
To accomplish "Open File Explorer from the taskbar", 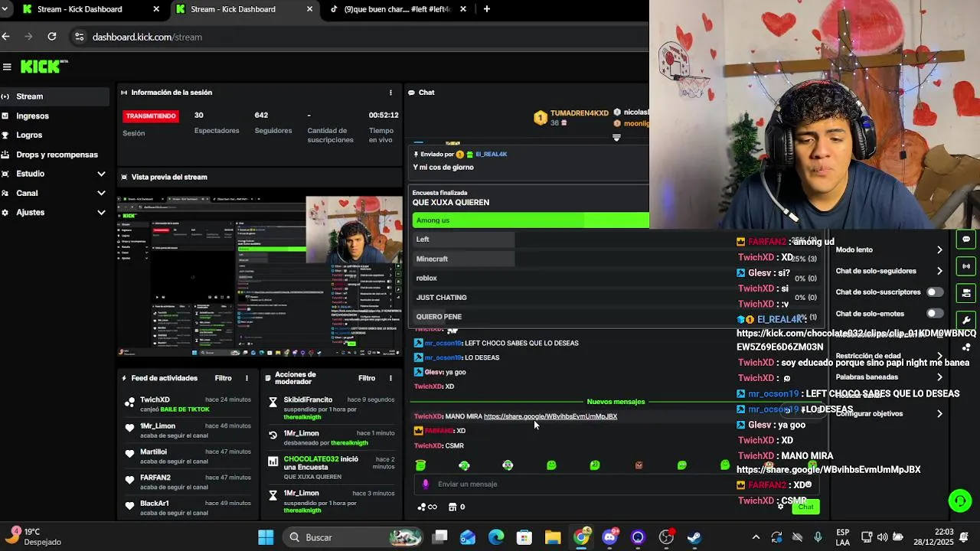I will (x=553, y=537).
